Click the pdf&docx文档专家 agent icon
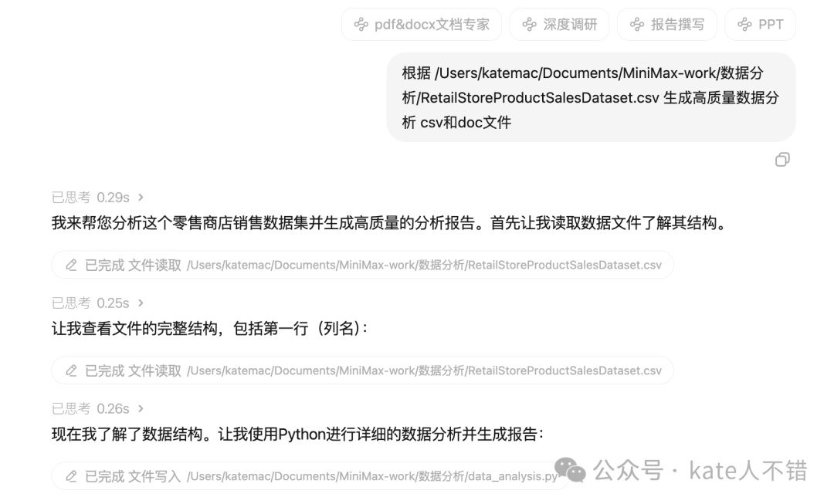 (x=361, y=25)
